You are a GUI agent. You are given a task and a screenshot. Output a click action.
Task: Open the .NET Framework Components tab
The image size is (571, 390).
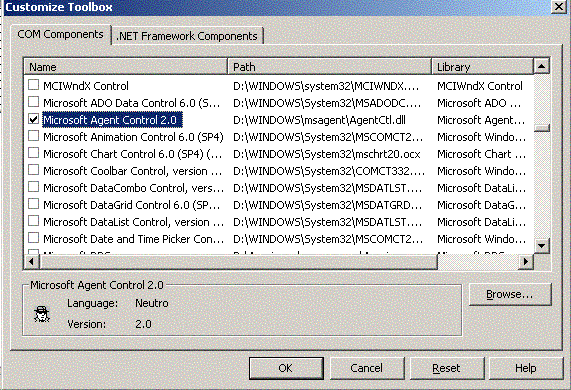187,36
